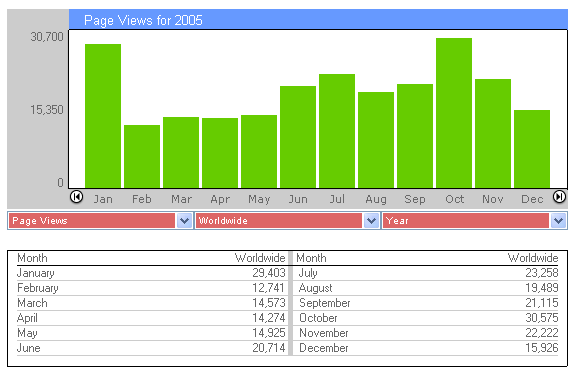This screenshot has height=375, width=576.
Task: Click the value 23,258
Action: [x=542, y=273]
